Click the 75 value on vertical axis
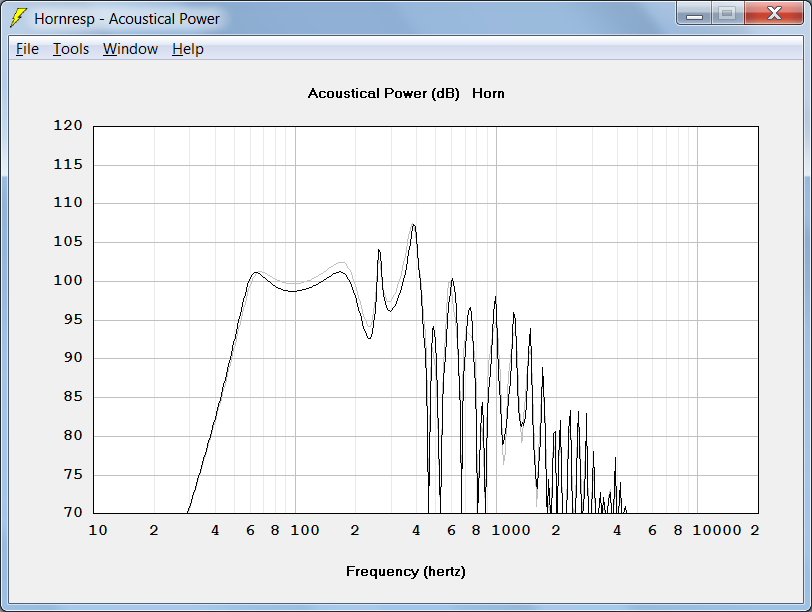This screenshot has height=612, width=812. (73, 474)
